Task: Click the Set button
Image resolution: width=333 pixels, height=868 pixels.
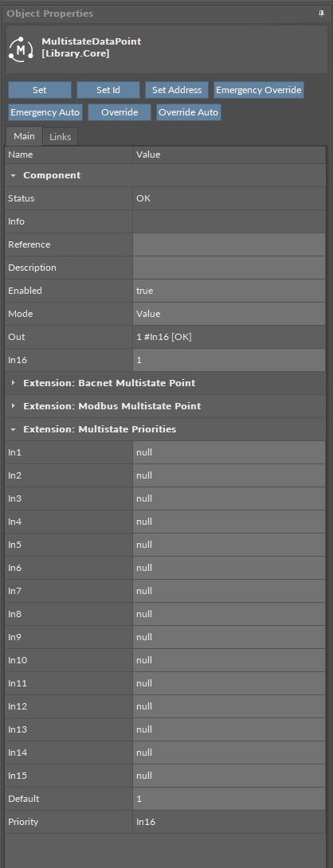Action: pos(40,90)
